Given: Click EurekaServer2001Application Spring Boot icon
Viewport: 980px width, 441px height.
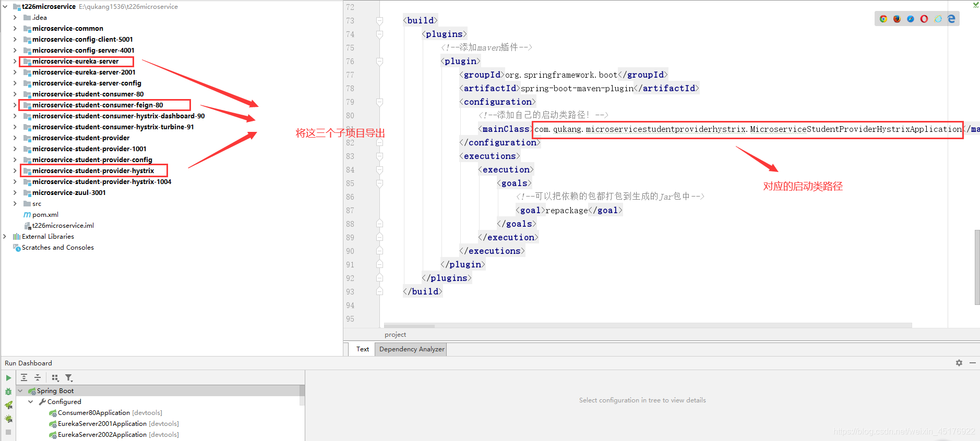Looking at the screenshot, I should point(53,424).
